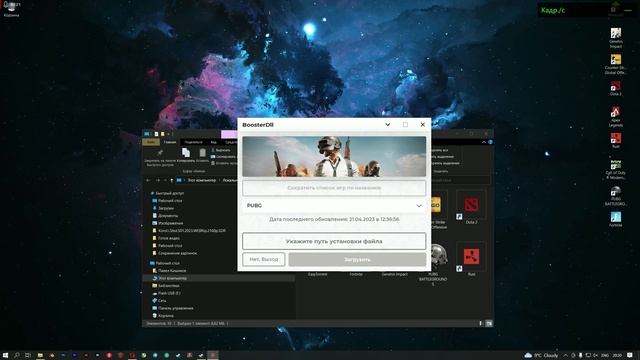Select the Genshin Impact desktop shortcut
Image resolution: width=640 pixels, height=360 pixels.
(616, 38)
